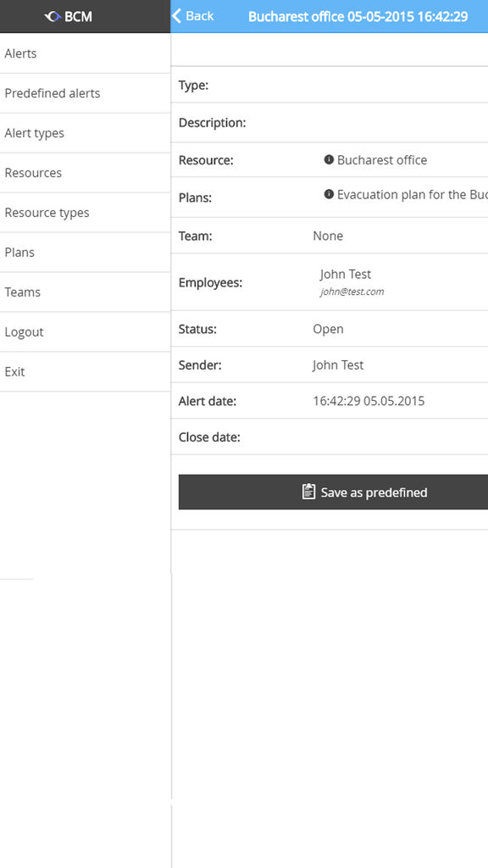This screenshot has width=488, height=868.
Task: Click the info icon beside Bucharest office
Action: click(x=329, y=159)
